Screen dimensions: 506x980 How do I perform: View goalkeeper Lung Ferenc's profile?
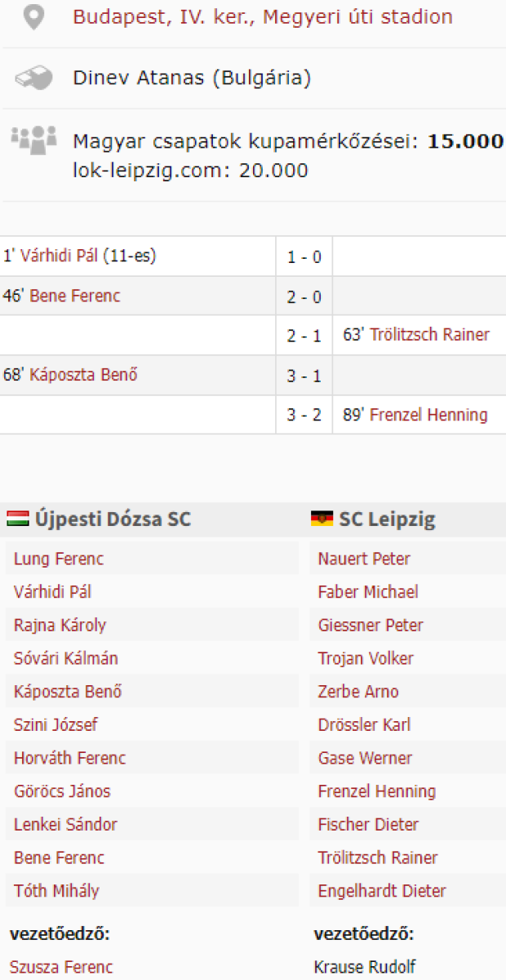coord(59,559)
